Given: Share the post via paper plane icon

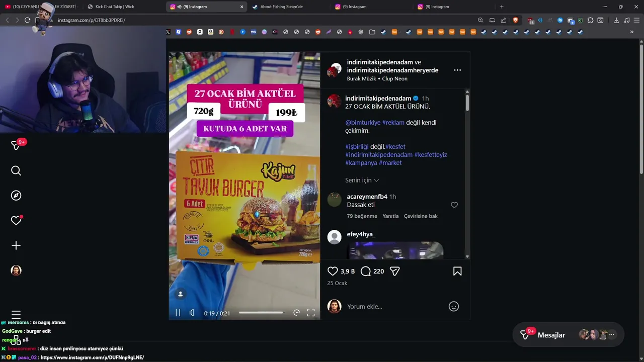Looking at the screenshot, I should coord(395,271).
